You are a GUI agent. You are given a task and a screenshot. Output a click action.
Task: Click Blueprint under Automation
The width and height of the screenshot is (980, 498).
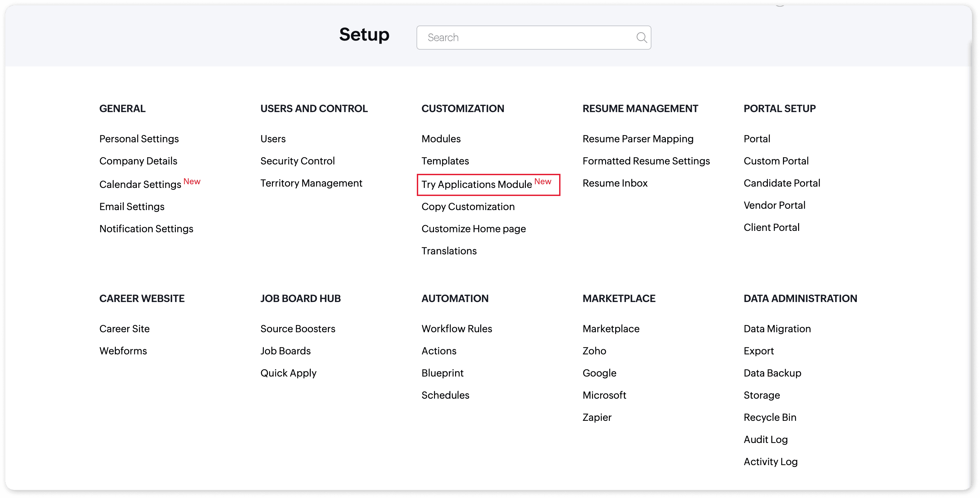point(442,373)
